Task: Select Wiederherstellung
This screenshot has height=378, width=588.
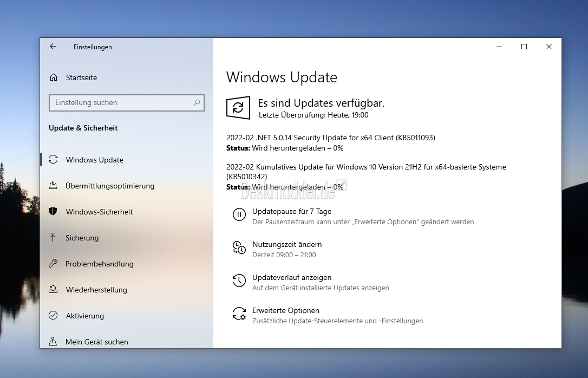Action: (x=96, y=290)
